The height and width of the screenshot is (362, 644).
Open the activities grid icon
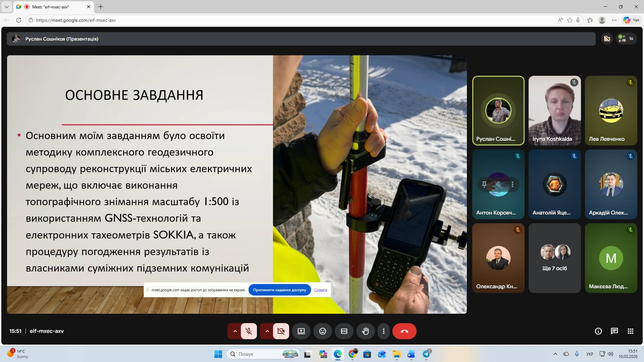click(630, 331)
